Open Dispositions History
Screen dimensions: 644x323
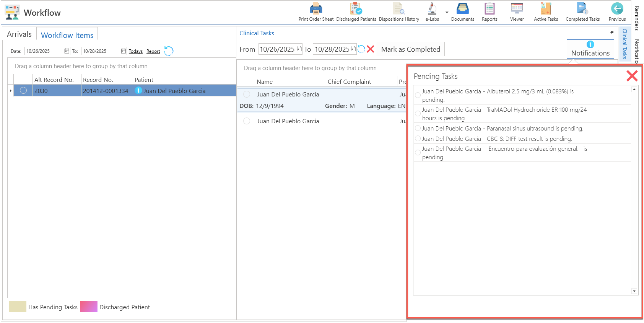(x=399, y=12)
